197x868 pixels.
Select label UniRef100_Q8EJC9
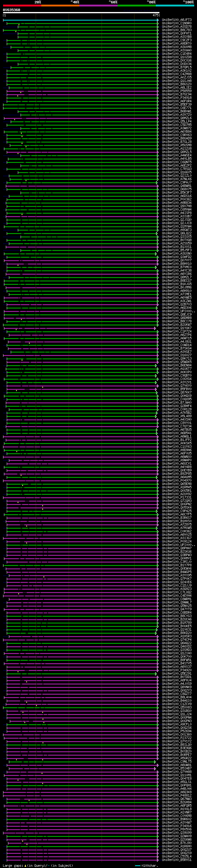(x=177, y=314)
